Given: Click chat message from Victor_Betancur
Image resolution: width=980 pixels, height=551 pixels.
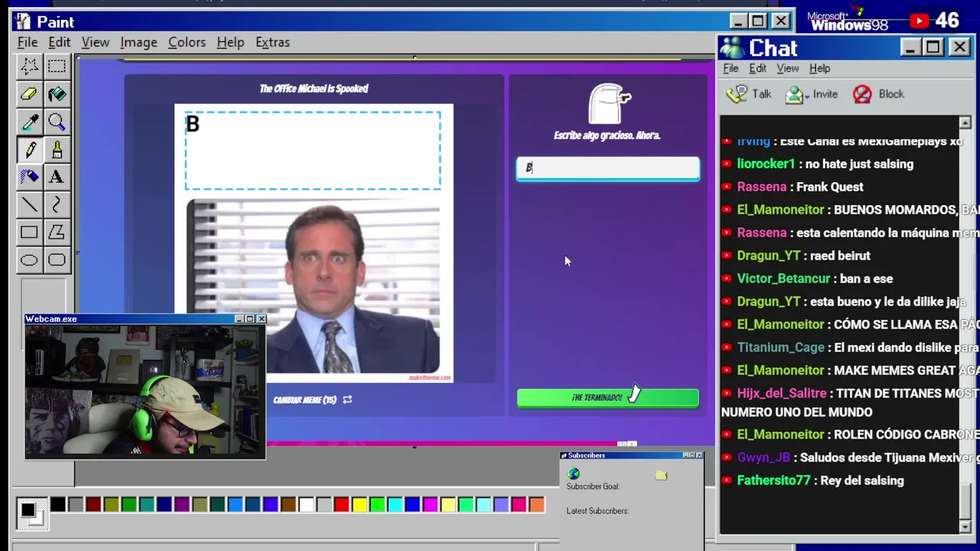Looking at the screenshot, I should (x=808, y=279).
